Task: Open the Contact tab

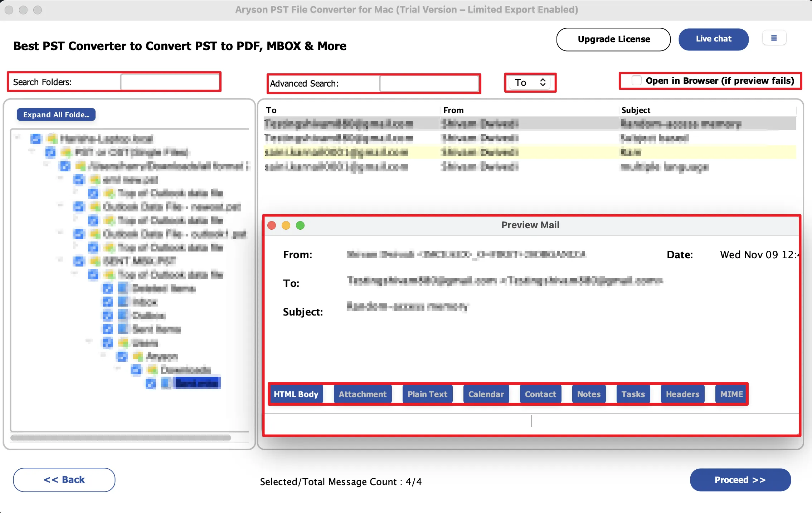Action: point(540,394)
